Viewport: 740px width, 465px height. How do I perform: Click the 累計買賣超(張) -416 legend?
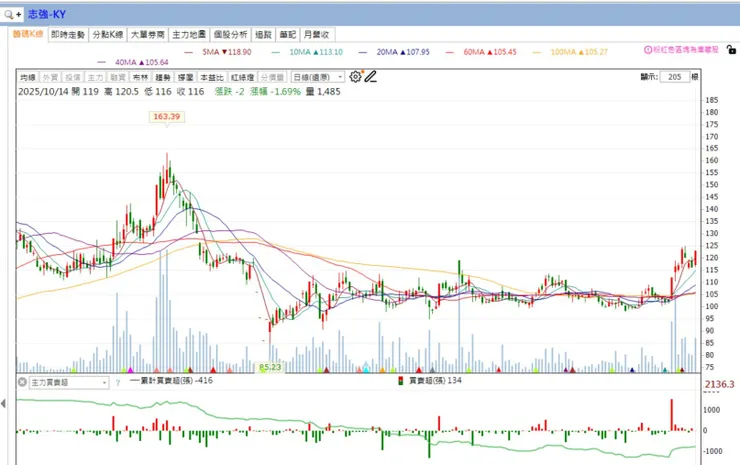point(171,380)
